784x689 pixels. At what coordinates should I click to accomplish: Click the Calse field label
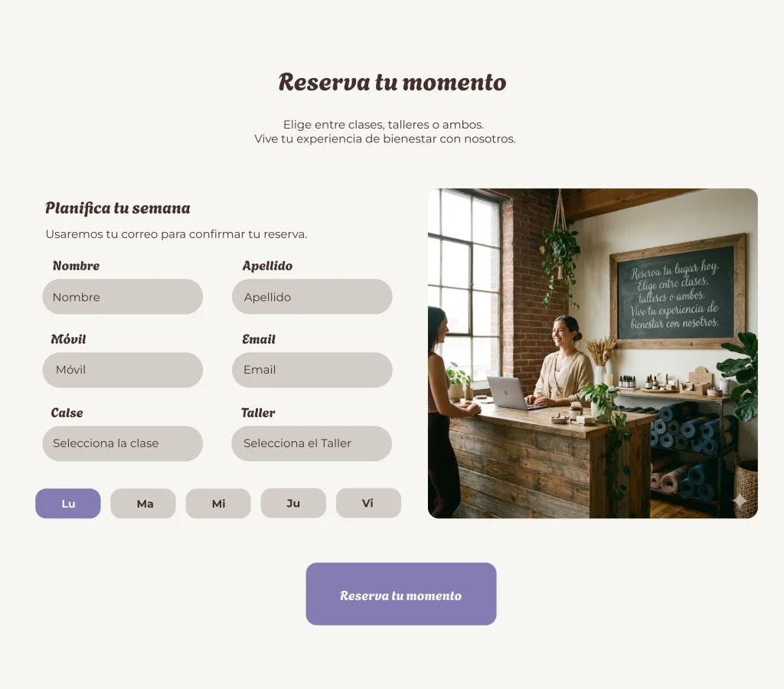click(67, 413)
